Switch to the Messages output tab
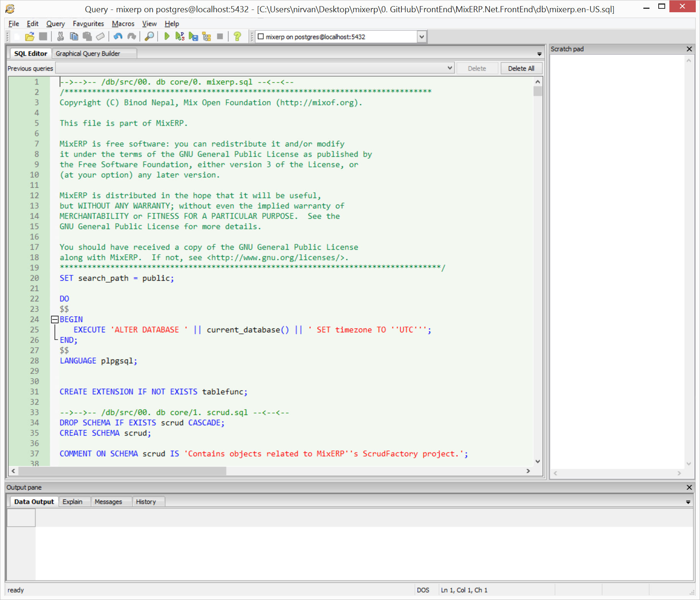The height and width of the screenshot is (600, 700). tap(108, 502)
